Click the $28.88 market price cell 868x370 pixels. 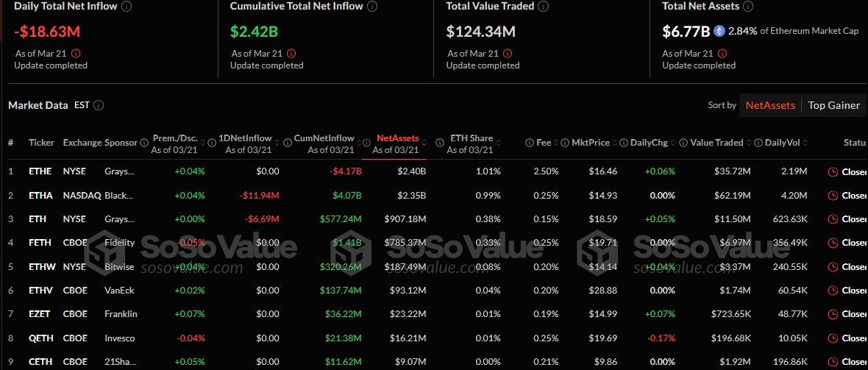coord(603,291)
